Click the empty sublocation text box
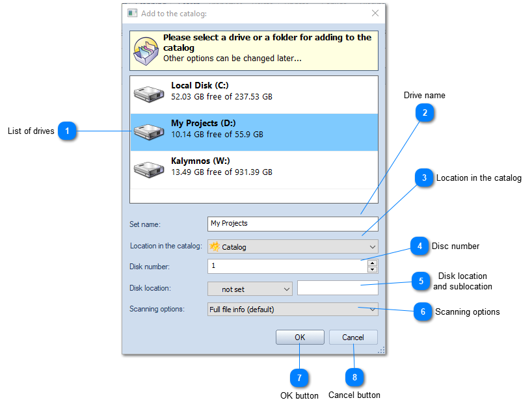Screen dimensions: 532x411 coord(338,288)
